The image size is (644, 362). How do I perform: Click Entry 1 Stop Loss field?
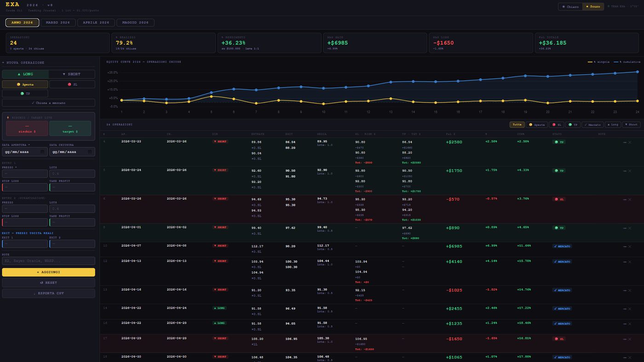25,187
